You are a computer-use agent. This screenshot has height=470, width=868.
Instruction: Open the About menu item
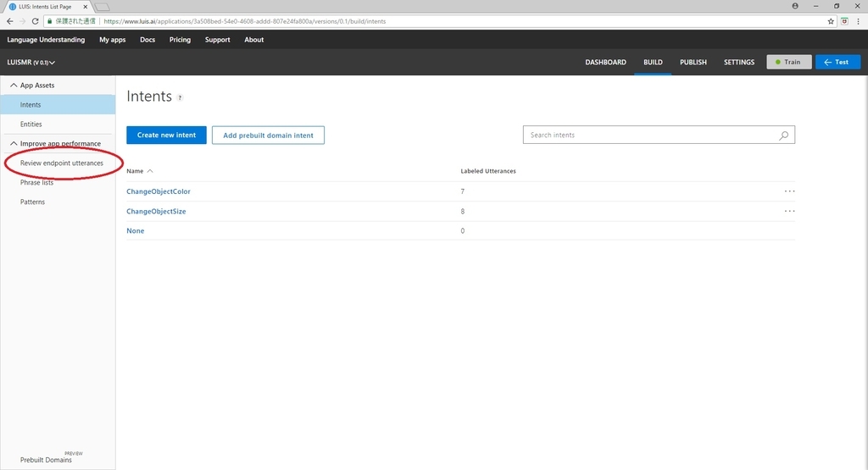pyautogui.click(x=254, y=40)
